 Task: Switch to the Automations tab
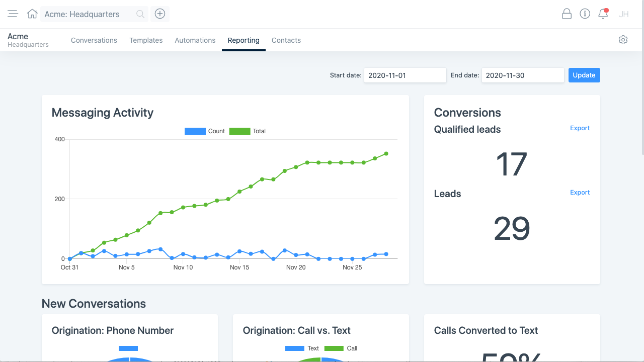tap(195, 40)
